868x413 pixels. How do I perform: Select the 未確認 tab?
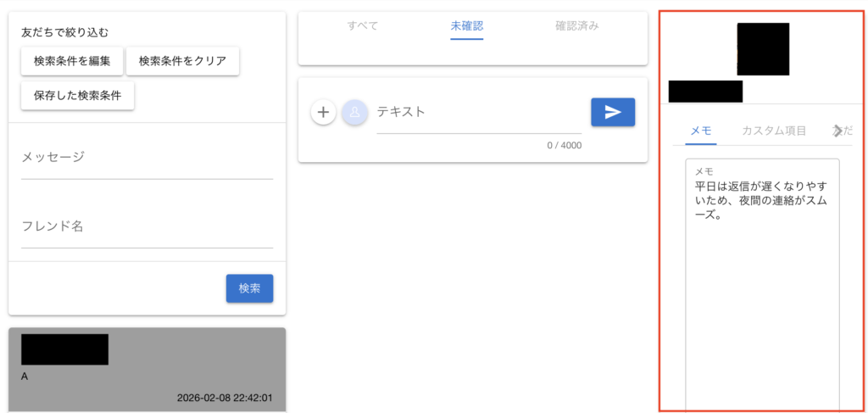coord(466,25)
